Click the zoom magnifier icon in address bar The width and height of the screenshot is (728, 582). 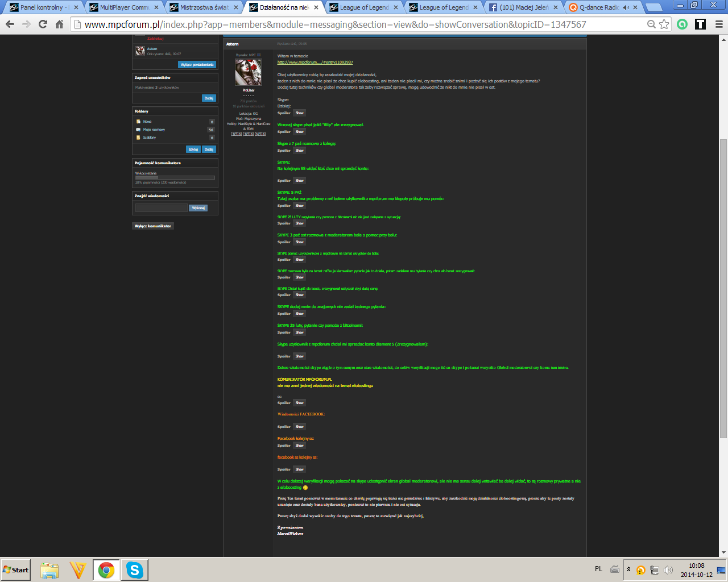652,24
